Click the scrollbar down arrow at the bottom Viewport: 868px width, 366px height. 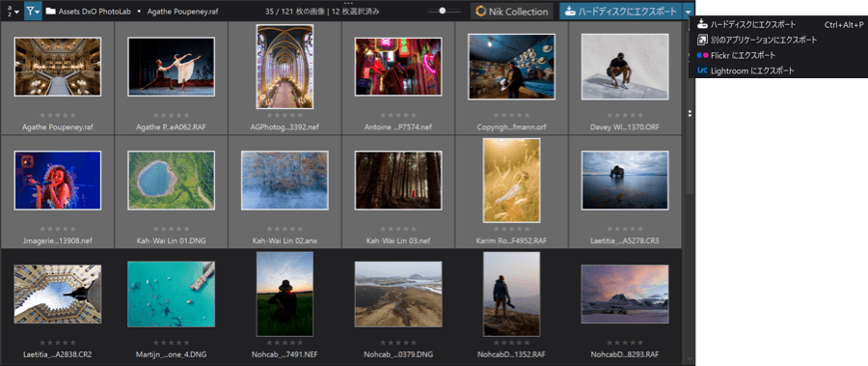point(690,360)
